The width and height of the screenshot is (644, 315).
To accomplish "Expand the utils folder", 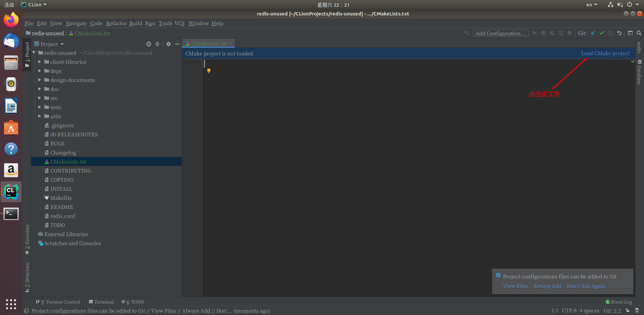I will pos(40,116).
